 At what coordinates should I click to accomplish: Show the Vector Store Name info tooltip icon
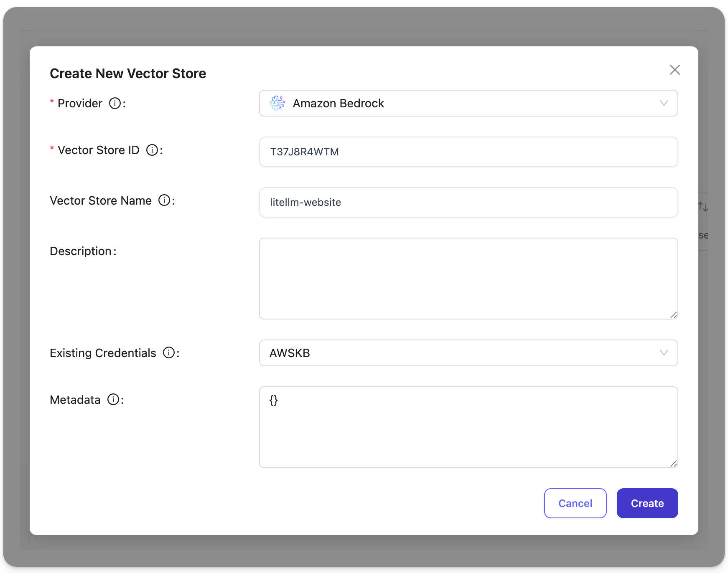[x=164, y=200]
